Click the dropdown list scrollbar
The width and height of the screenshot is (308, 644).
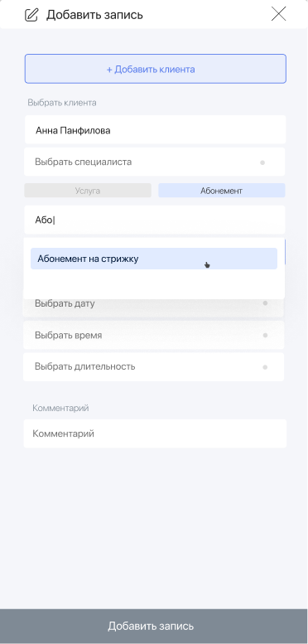pyautogui.click(x=285, y=251)
